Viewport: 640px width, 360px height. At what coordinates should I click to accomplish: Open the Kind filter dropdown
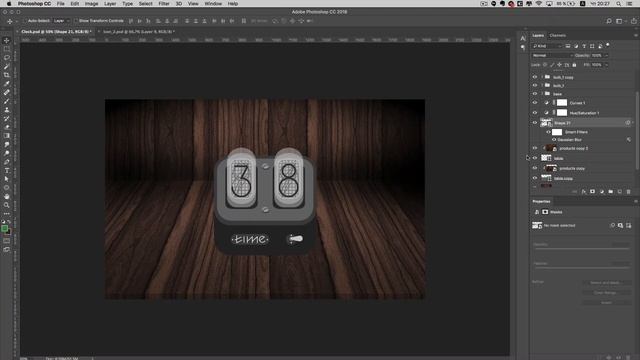click(547, 46)
